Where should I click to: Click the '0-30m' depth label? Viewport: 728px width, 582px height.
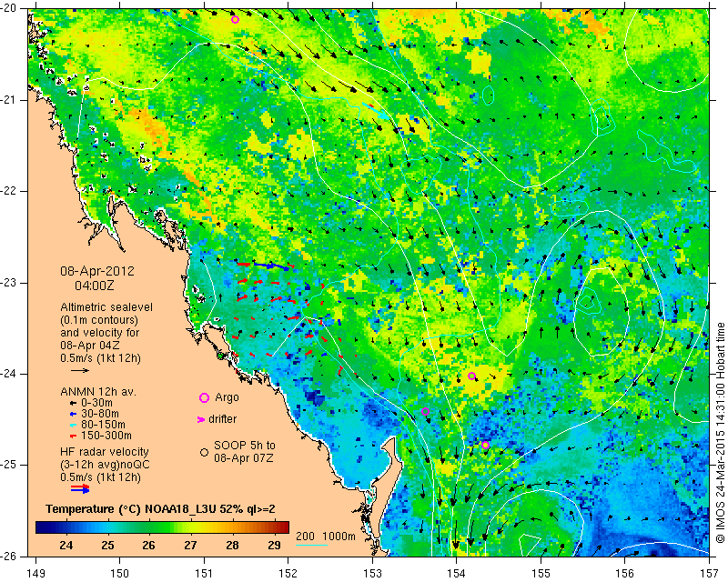[96, 404]
